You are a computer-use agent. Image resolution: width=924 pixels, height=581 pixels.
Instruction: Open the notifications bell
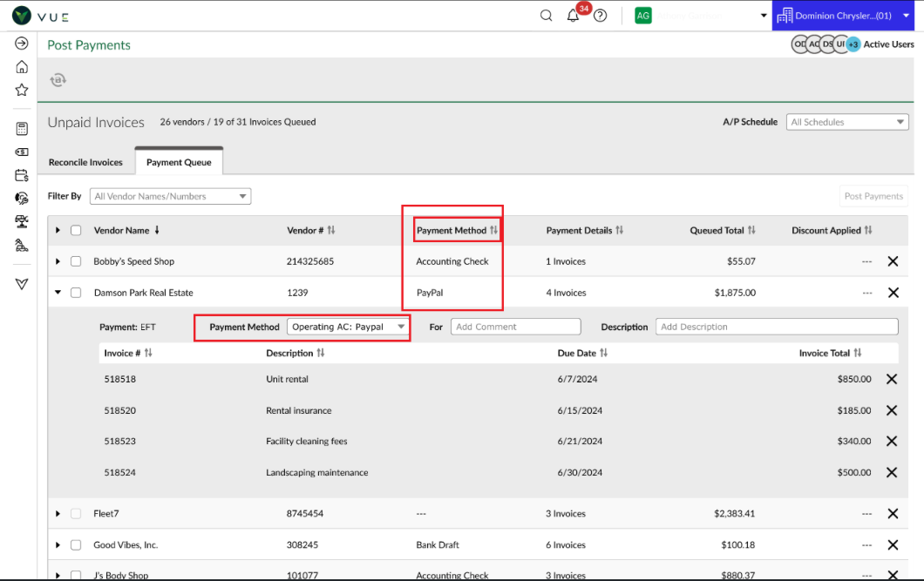tap(573, 16)
